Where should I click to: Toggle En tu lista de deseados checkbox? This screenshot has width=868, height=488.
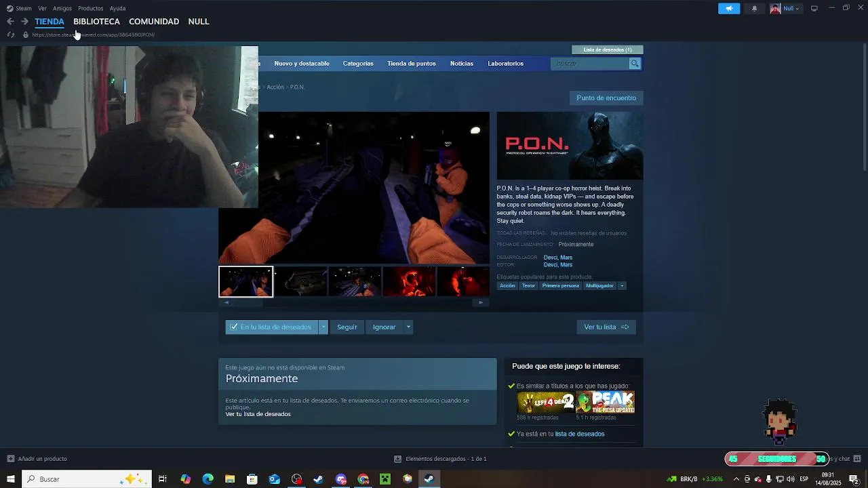271,327
